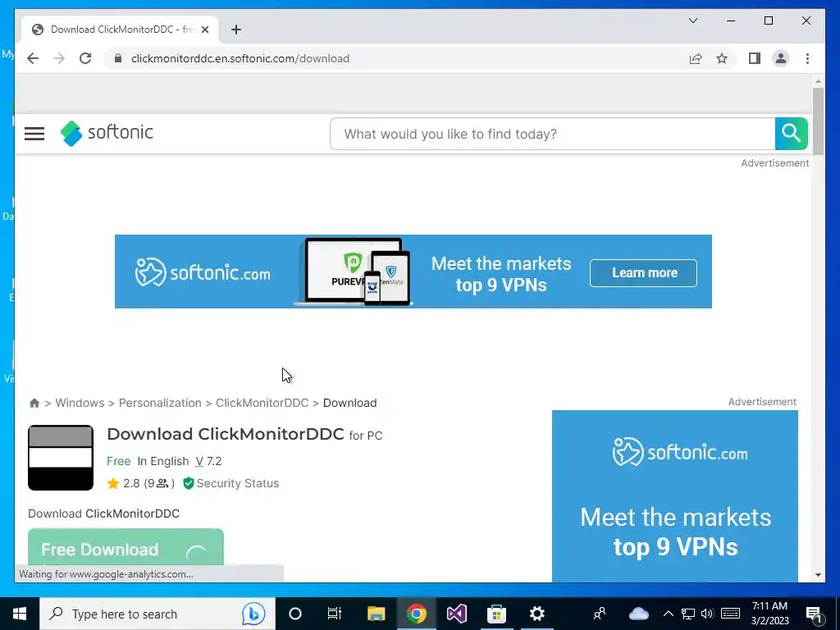Click the address bar URL
This screenshot has width=840, height=630.
click(240, 58)
